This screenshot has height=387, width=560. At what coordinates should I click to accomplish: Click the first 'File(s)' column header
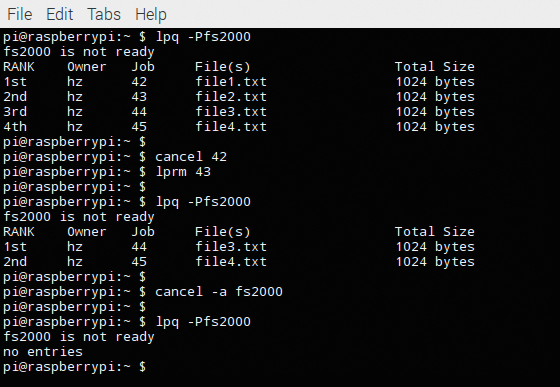[222, 67]
